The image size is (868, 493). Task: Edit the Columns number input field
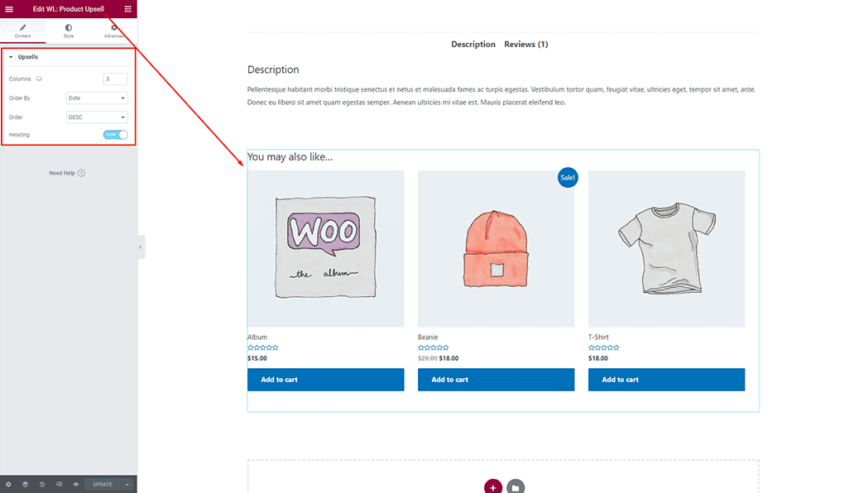click(x=115, y=79)
